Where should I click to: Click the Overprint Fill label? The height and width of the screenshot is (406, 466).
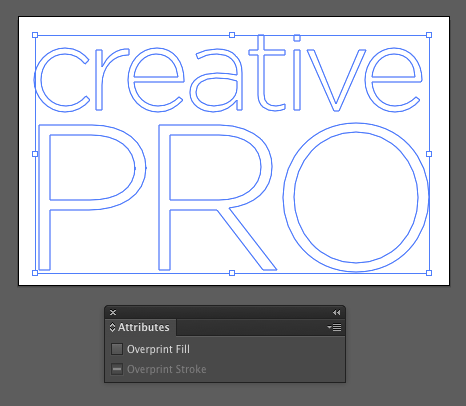[158, 349]
